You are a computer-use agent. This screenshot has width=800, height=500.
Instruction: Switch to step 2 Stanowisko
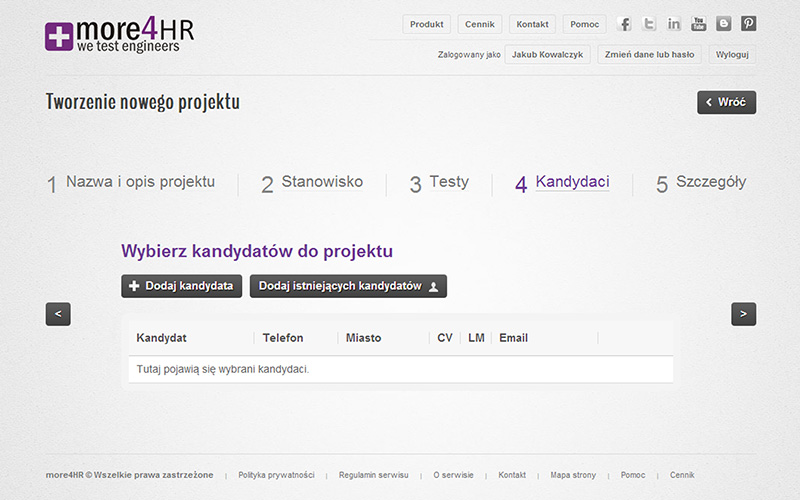tap(312, 183)
